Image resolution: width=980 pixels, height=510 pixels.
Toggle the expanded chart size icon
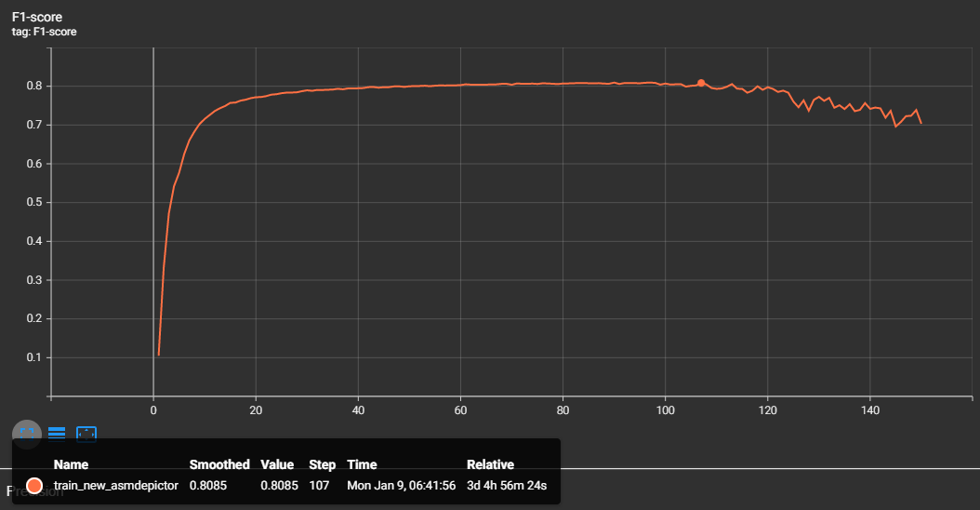[x=27, y=434]
